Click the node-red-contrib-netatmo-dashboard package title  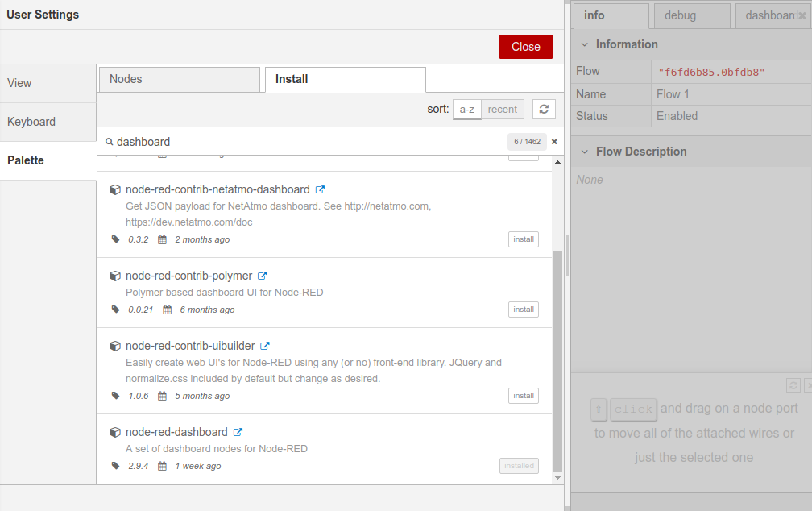tap(217, 189)
